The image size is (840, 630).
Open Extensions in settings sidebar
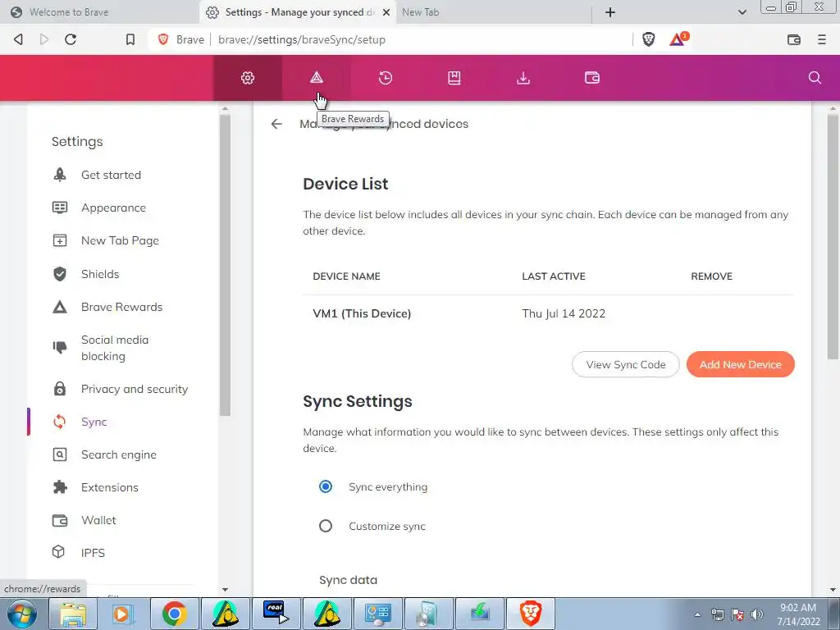coord(110,487)
